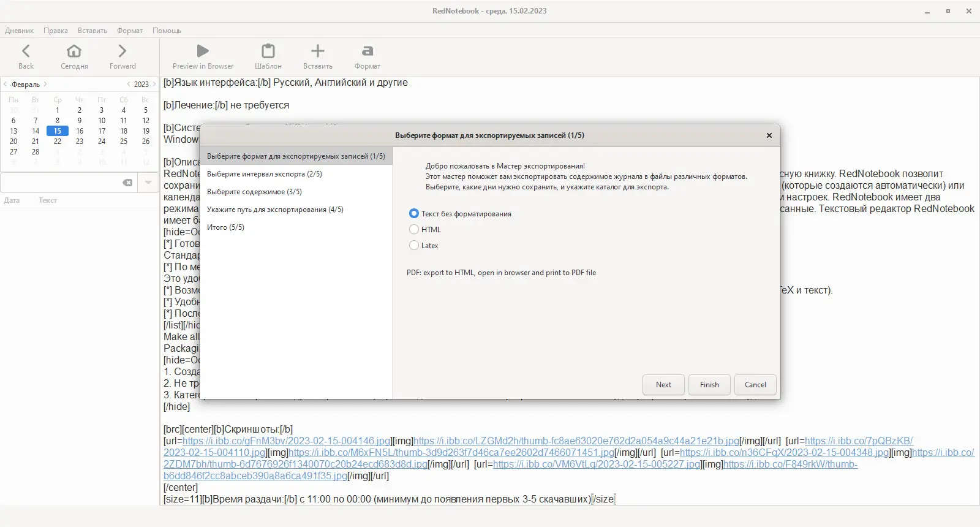Click the PDF export hint text
Screen dimensions: 980x527
point(501,273)
